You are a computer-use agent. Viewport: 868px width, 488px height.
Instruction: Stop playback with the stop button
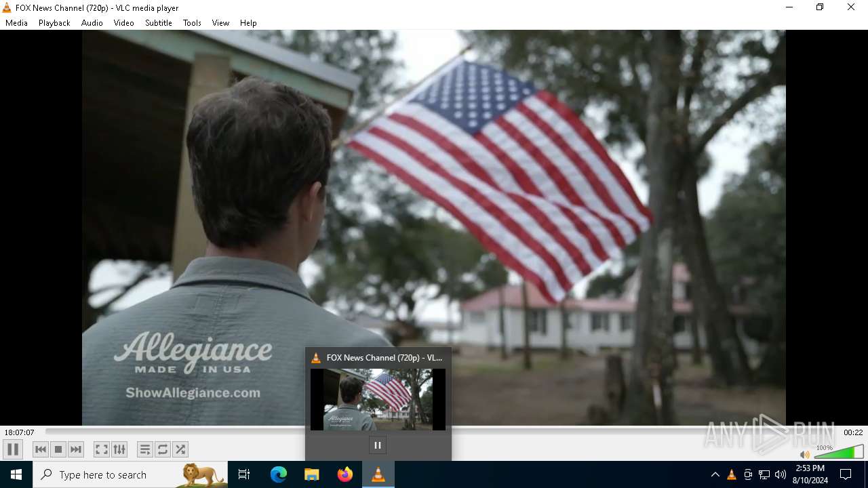pyautogui.click(x=58, y=449)
